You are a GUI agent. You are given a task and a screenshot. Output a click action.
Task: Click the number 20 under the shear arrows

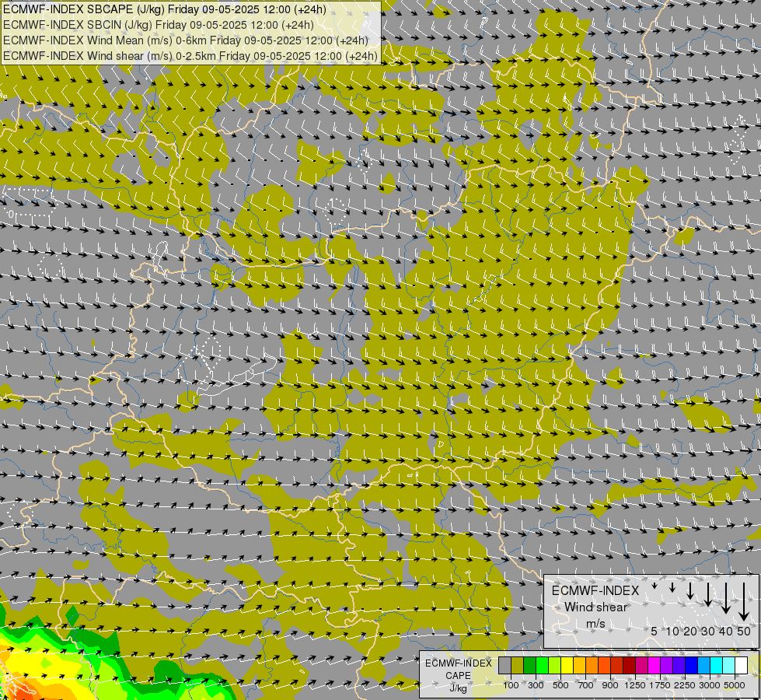click(x=690, y=631)
